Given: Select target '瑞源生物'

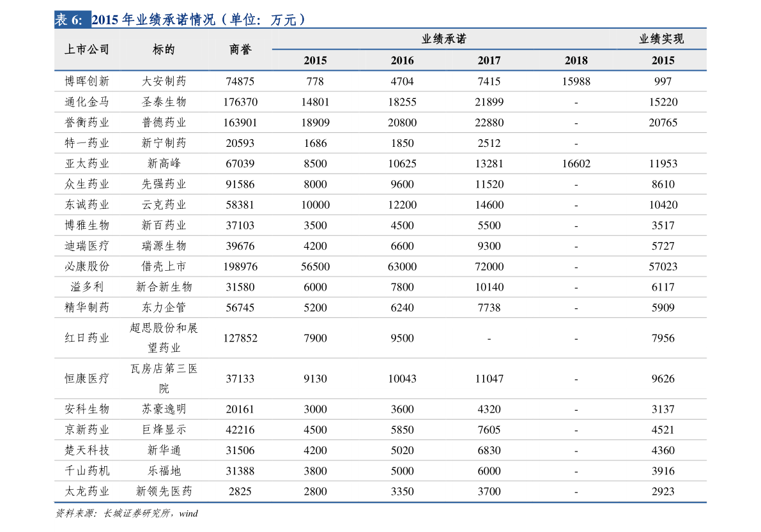Looking at the screenshot, I should tap(164, 246).
